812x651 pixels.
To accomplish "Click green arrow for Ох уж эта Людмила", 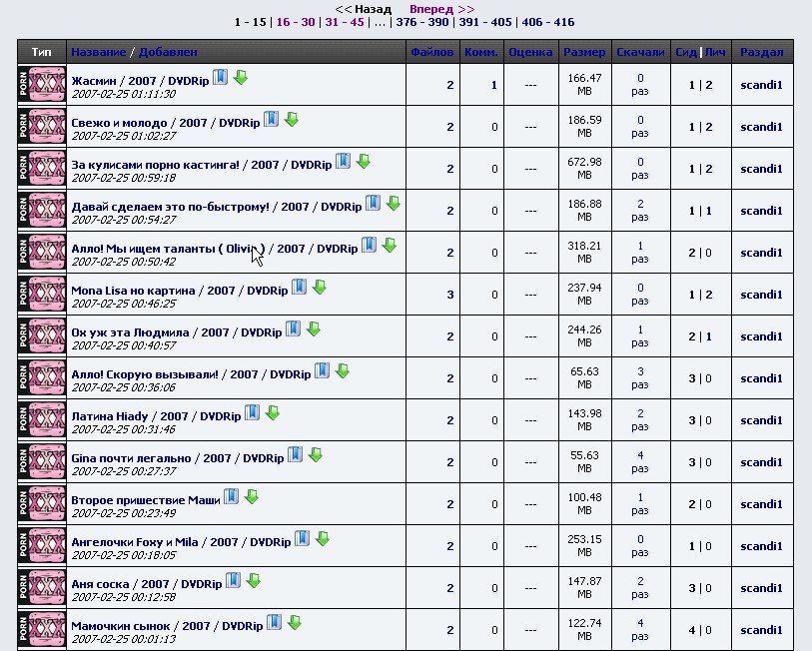I will [314, 328].
